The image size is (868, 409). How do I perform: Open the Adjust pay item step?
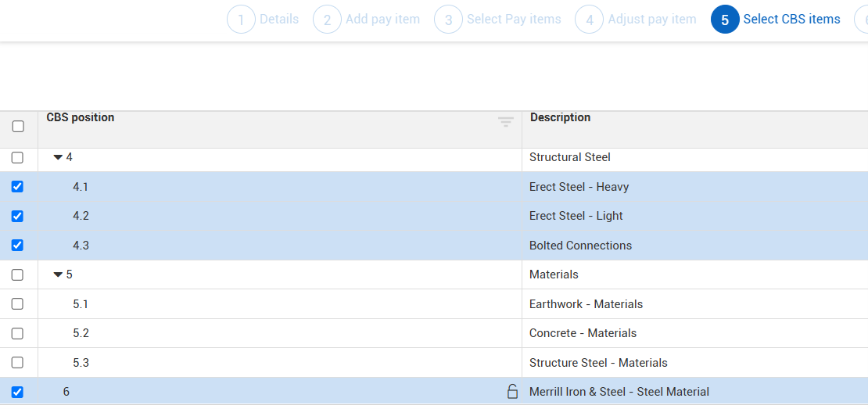(651, 20)
